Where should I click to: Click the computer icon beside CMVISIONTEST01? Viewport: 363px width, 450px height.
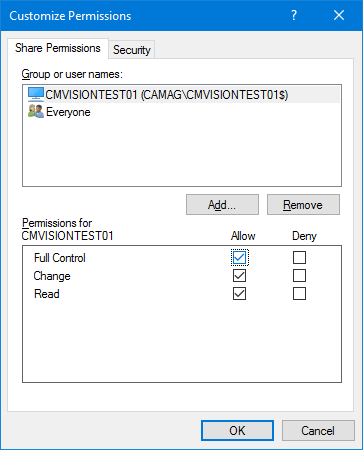[36, 95]
